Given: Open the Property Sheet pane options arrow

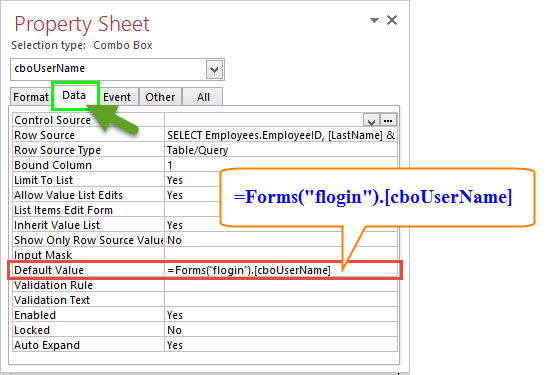Looking at the screenshot, I should point(374,20).
